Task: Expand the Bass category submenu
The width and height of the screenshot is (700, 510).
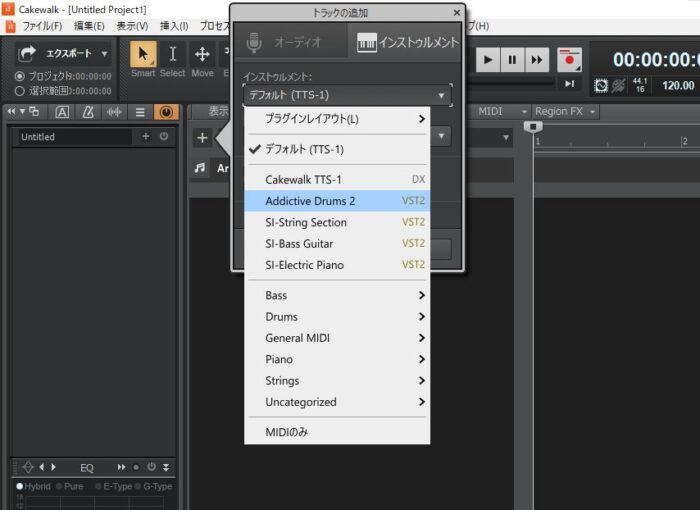Action: [x=337, y=295]
